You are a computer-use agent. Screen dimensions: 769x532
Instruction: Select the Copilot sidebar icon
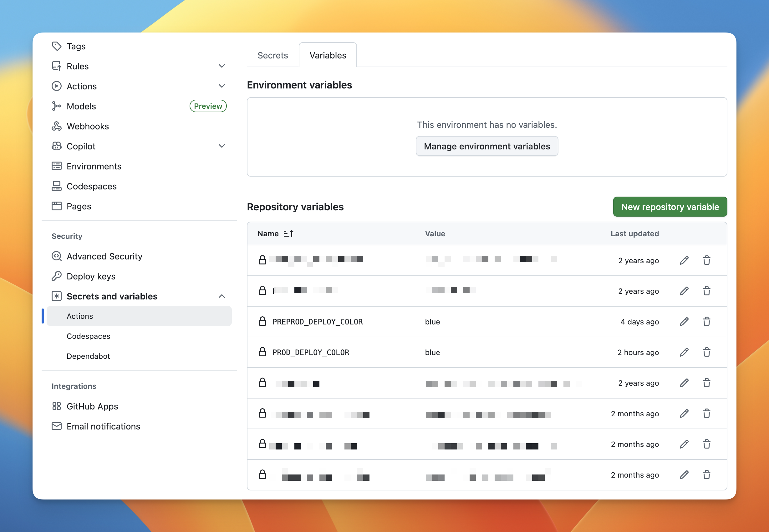(x=57, y=146)
